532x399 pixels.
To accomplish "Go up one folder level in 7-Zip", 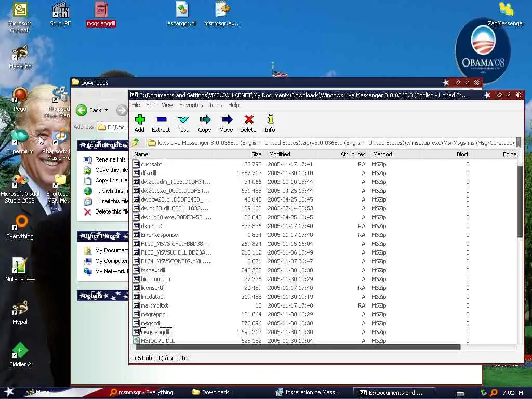I will (136, 142).
